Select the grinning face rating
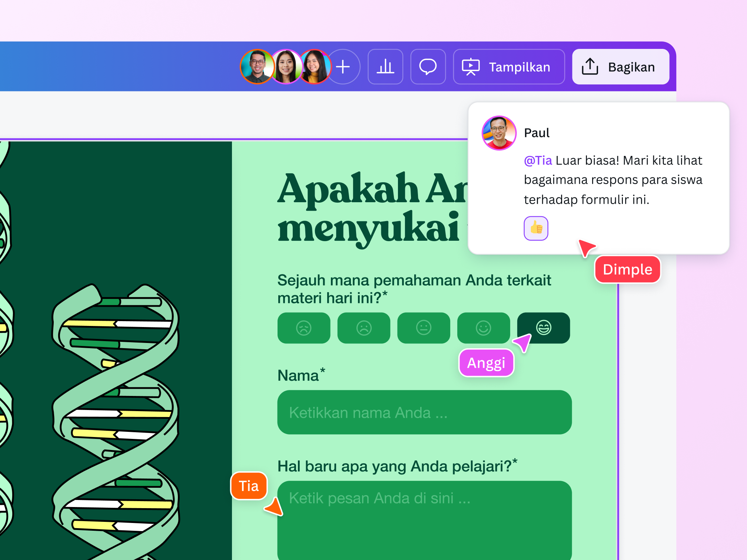Image resolution: width=747 pixels, height=560 pixels. (x=544, y=327)
